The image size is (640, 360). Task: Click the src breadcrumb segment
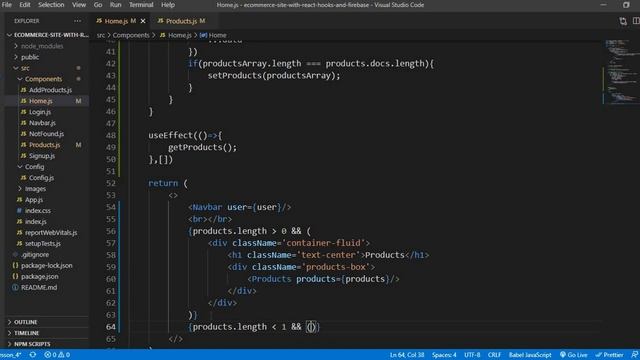pyautogui.click(x=101, y=36)
